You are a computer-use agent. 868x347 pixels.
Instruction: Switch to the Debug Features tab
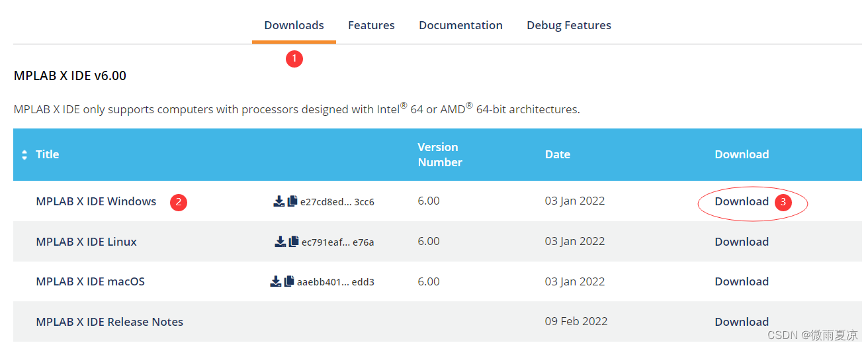coord(569,25)
